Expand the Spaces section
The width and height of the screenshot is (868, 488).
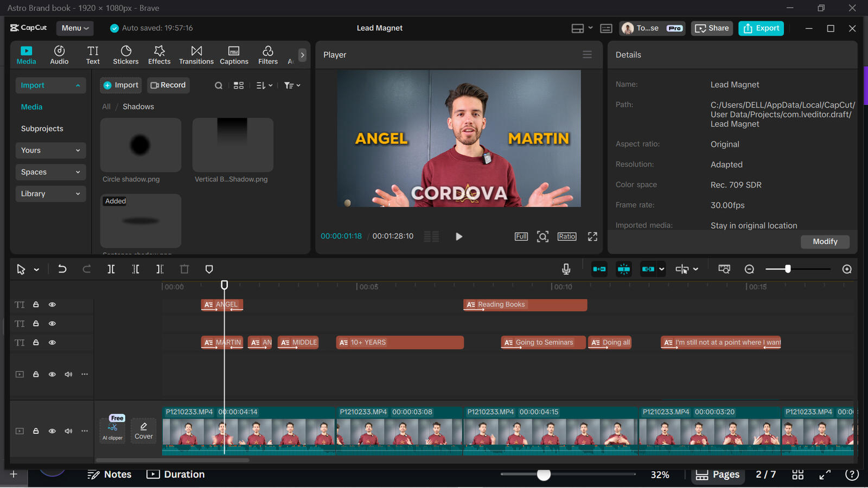50,172
